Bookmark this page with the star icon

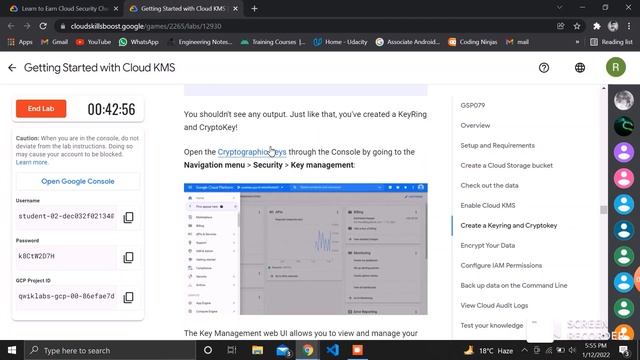coord(577,26)
